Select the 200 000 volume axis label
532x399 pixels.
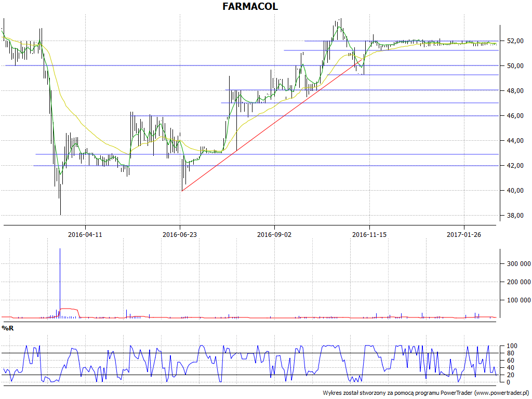pos(519,282)
